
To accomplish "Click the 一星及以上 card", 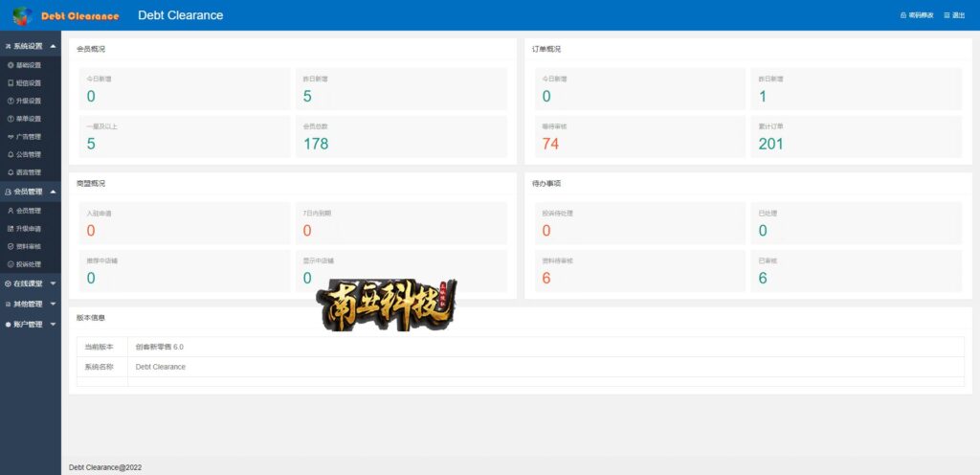I will pos(185,136).
